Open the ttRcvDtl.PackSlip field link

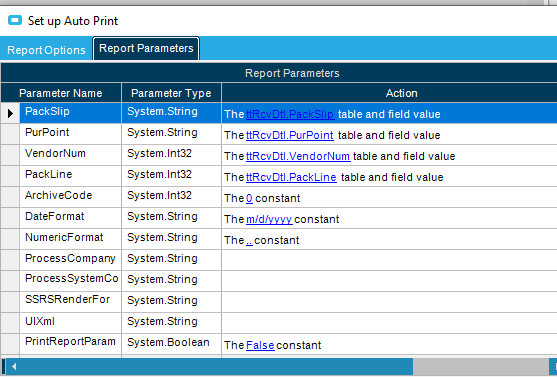click(x=290, y=114)
